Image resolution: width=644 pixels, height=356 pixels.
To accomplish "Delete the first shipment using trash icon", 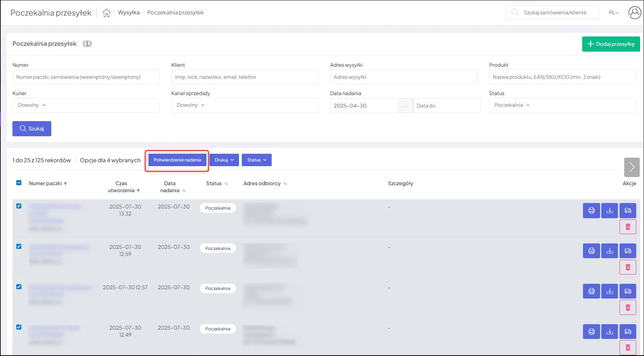I will [x=628, y=227].
